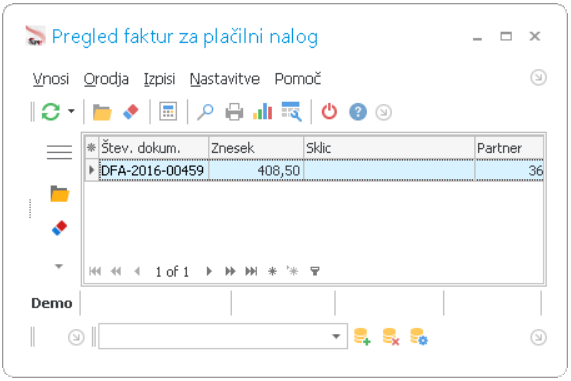This screenshot has width=571, height=381.
Task: Click the side panel folder icon
Action: point(60,193)
